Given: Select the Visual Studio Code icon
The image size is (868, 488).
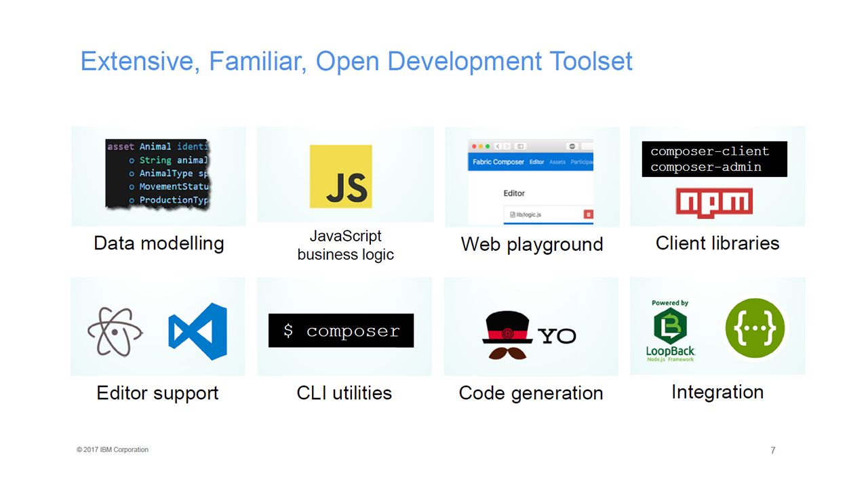Looking at the screenshot, I should pos(197,331).
